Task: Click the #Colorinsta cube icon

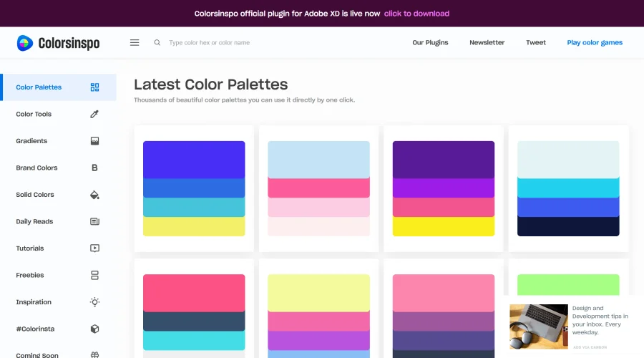Action: [94, 329]
